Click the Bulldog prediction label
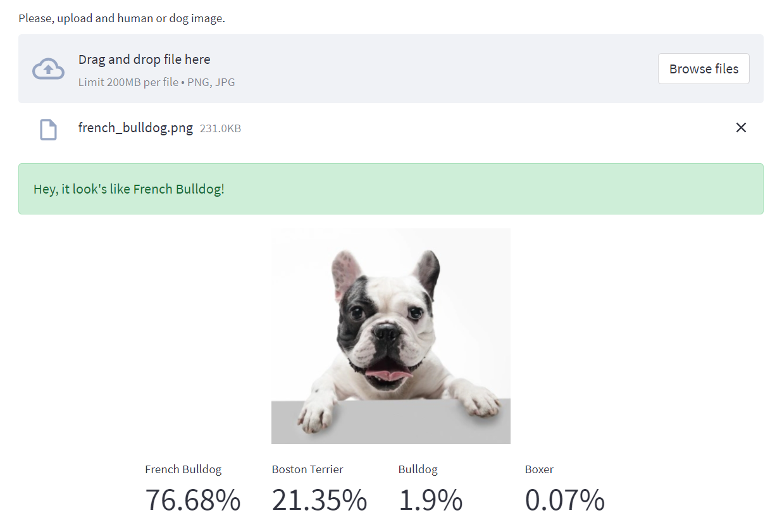Viewport: 782px width, 532px height. point(418,469)
